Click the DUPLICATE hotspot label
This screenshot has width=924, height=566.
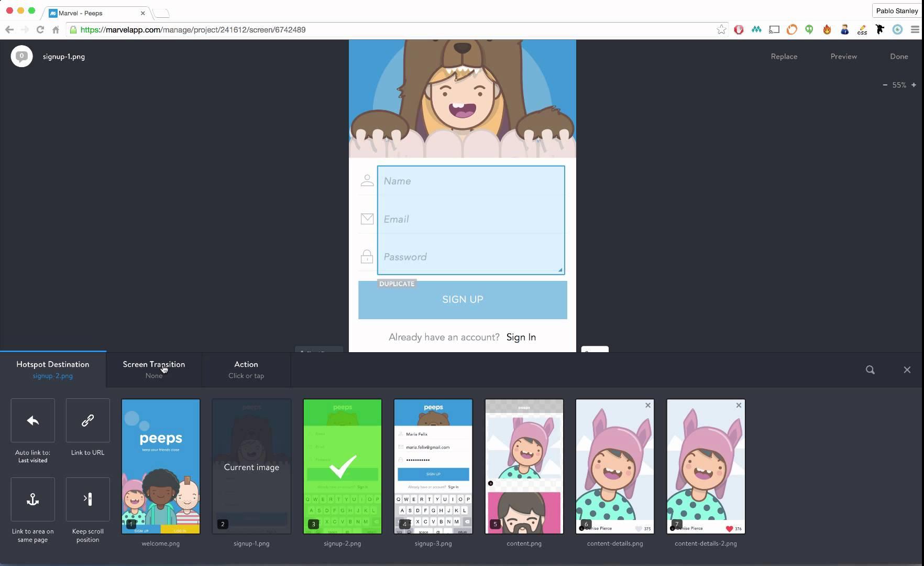point(397,284)
